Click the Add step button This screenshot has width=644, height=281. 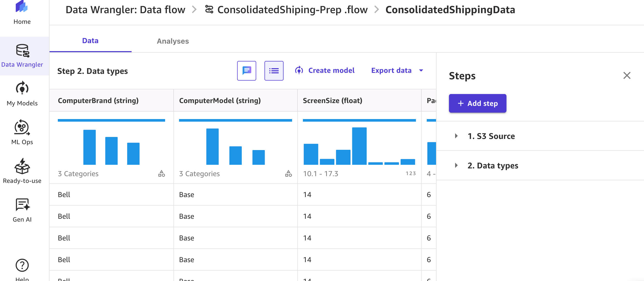477,103
